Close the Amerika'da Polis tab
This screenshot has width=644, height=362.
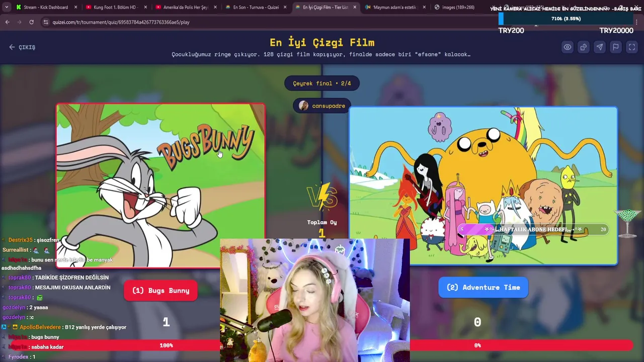coord(215,7)
